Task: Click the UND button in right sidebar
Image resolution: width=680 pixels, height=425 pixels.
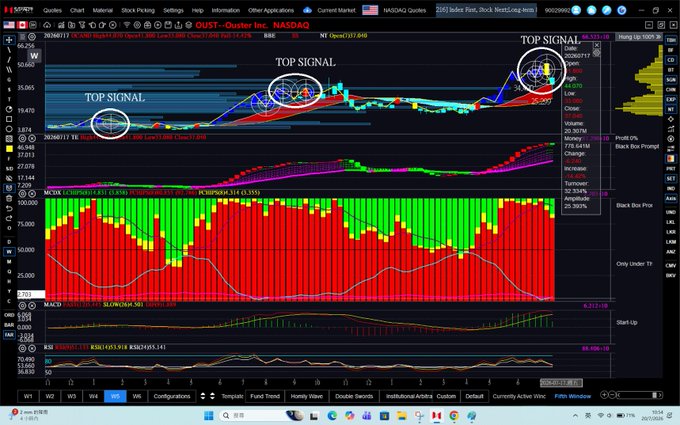Action: 670,212
